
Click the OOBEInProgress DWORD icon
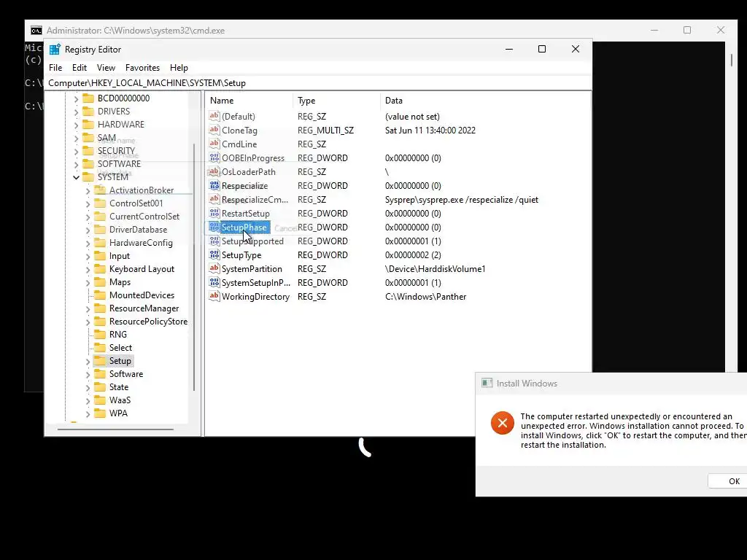pyautogui.click(x=214, y=157)
